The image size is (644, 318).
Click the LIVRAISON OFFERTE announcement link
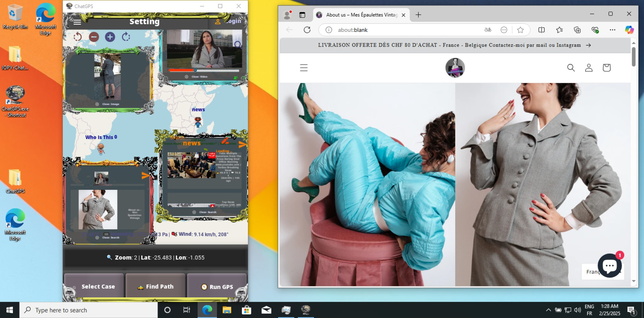click(455, 45)
